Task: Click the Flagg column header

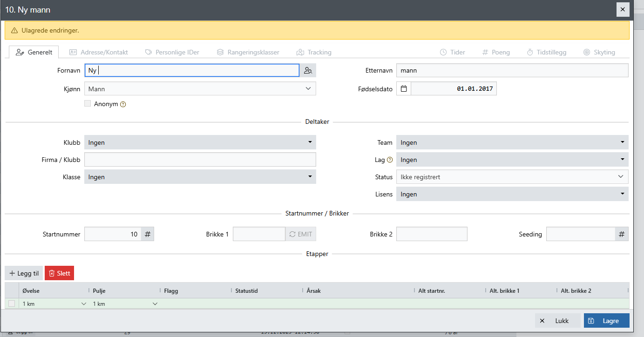Action: [x=196, y=290]
